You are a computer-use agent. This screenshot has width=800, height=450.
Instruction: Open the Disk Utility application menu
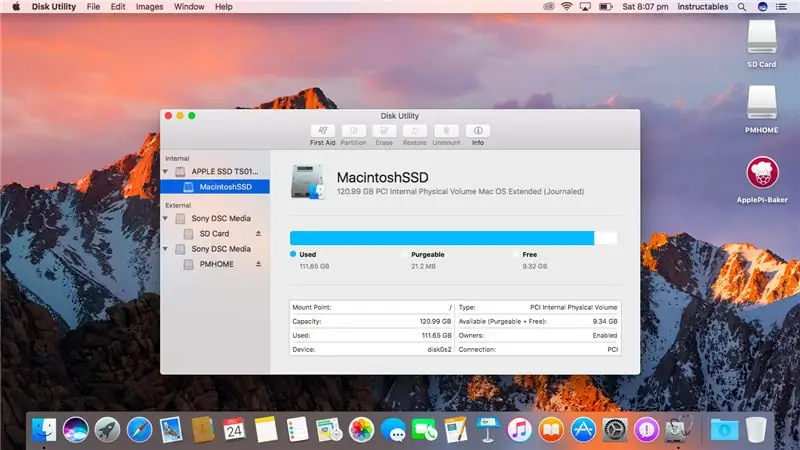tap(54, 7)
